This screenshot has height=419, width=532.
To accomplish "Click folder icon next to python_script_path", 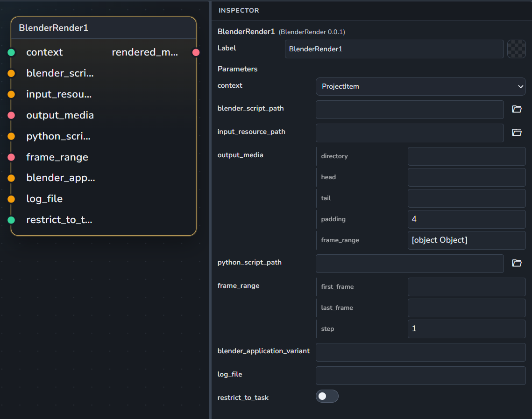I will click(x=517, y=263).
